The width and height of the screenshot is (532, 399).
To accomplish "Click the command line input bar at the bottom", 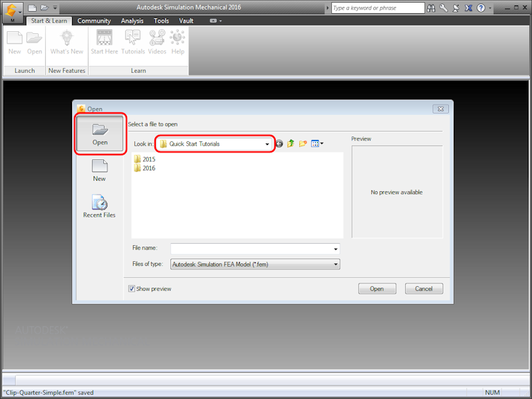I will (272, 380).
